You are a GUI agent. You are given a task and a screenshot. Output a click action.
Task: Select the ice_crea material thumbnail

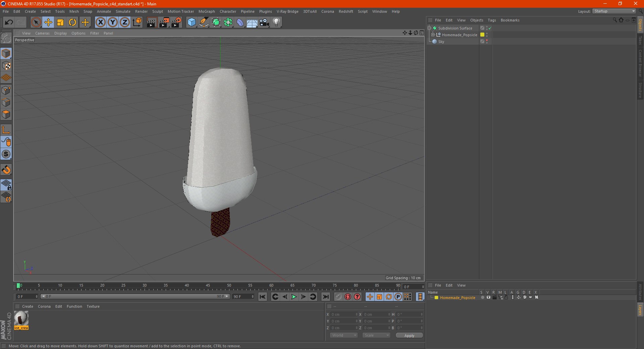tap(21, 318)
